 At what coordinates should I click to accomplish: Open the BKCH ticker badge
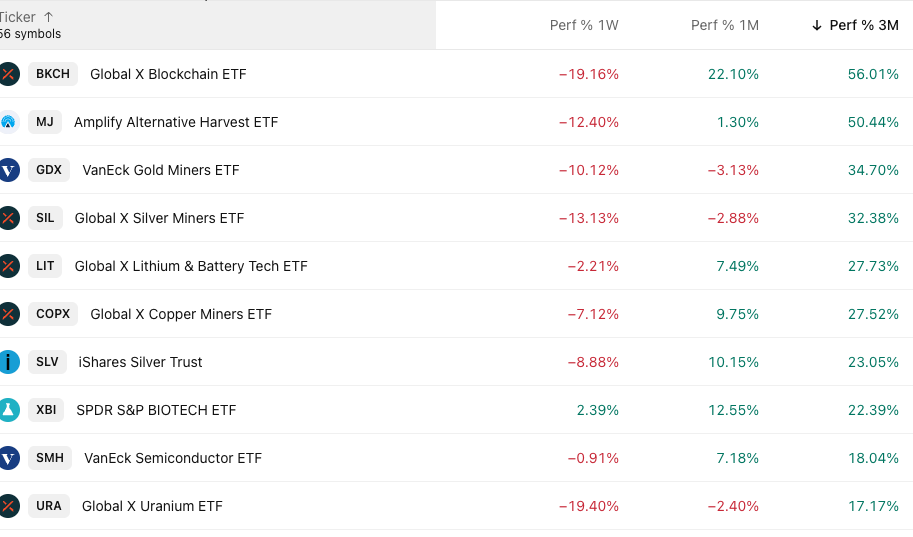(53, 74)
